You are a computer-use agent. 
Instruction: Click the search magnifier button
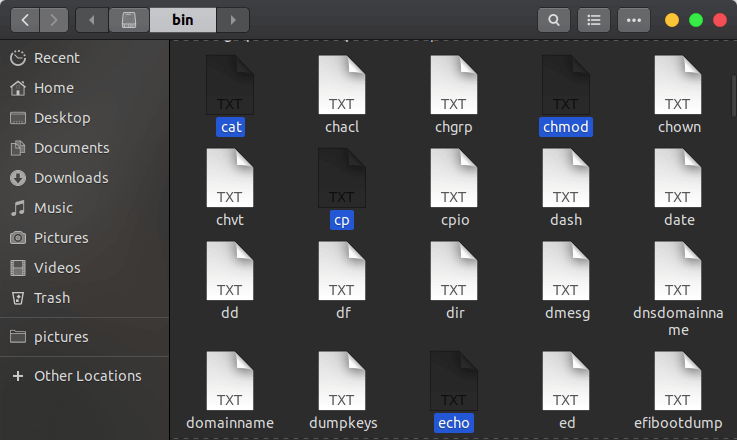pos(554,20)
